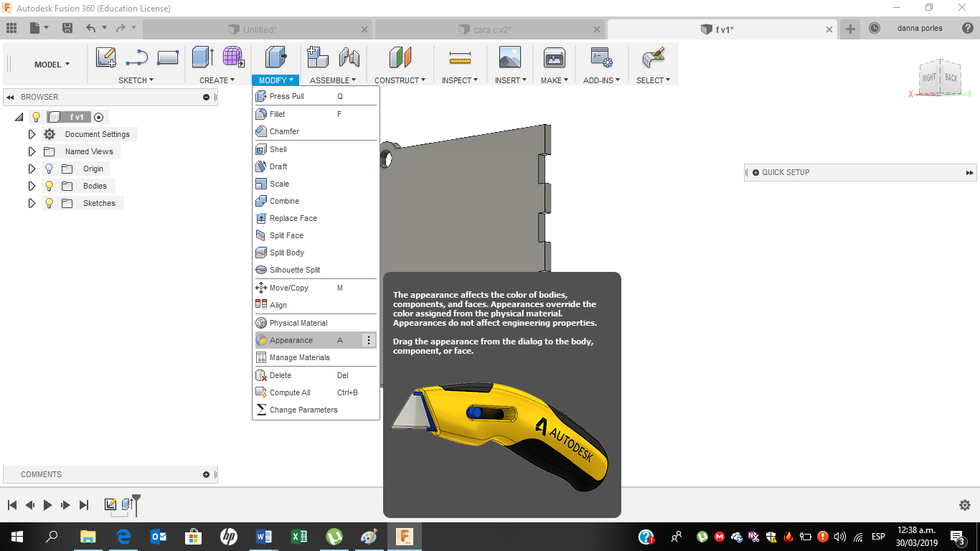
Task: Expand the Bodies folder node
Action: coord(32,186)
